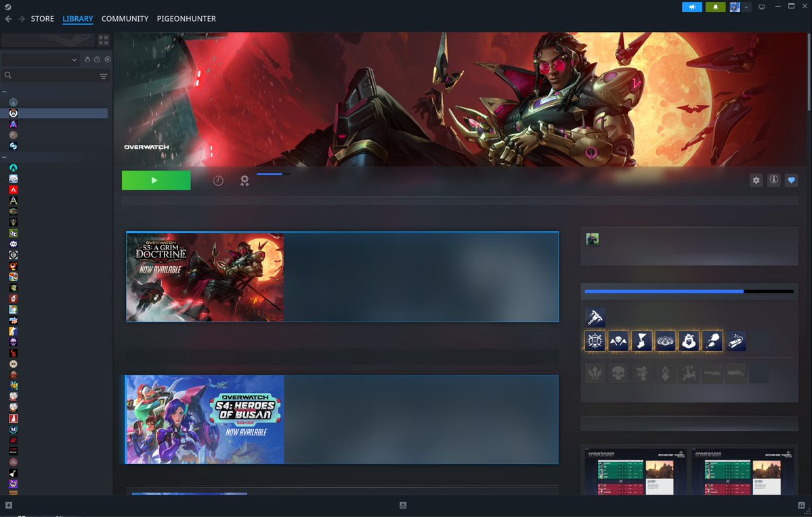The width and height of the screenshot is (812, 517).
Task: Collapse the second library category
Action: (4, 157)
